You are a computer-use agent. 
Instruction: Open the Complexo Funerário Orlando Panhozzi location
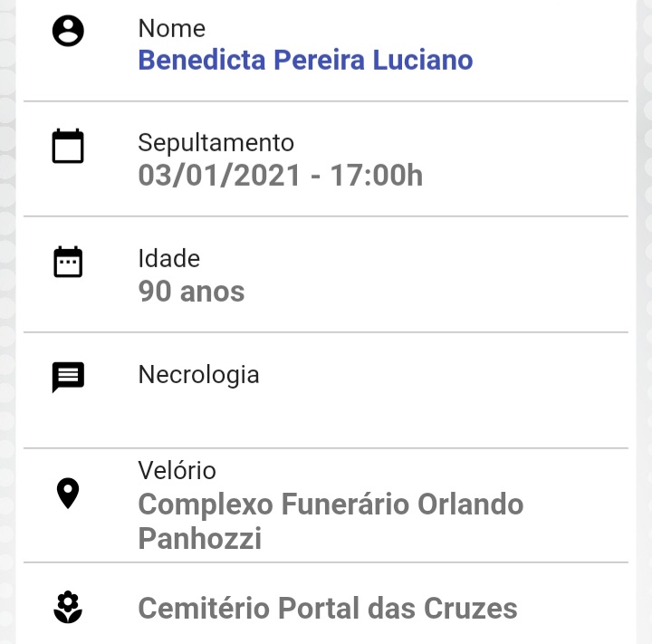(331, 522)
